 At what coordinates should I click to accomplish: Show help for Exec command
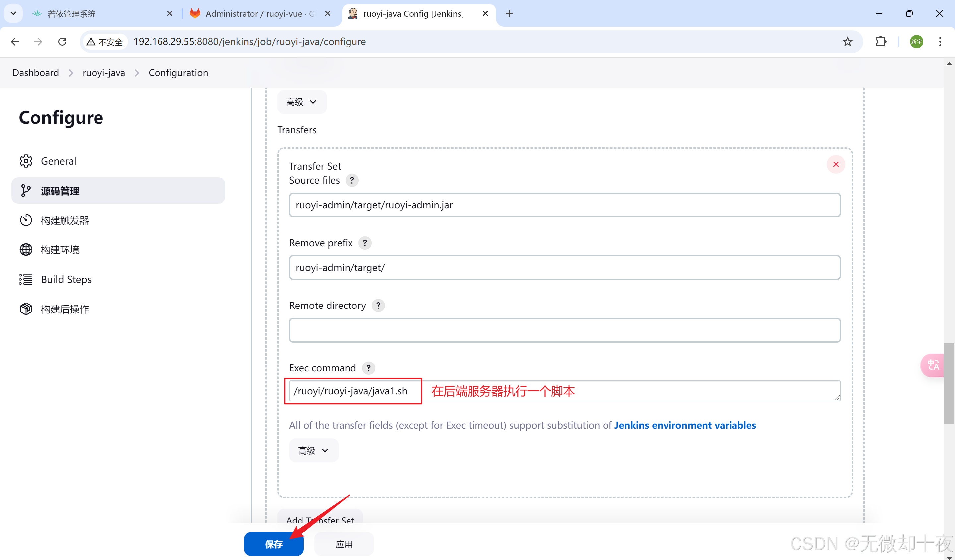368,368
